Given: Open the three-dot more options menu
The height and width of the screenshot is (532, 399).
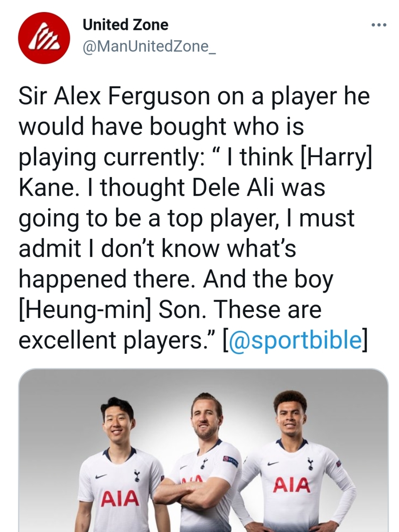Looking at the screenshot, I should tap(379, 25).
